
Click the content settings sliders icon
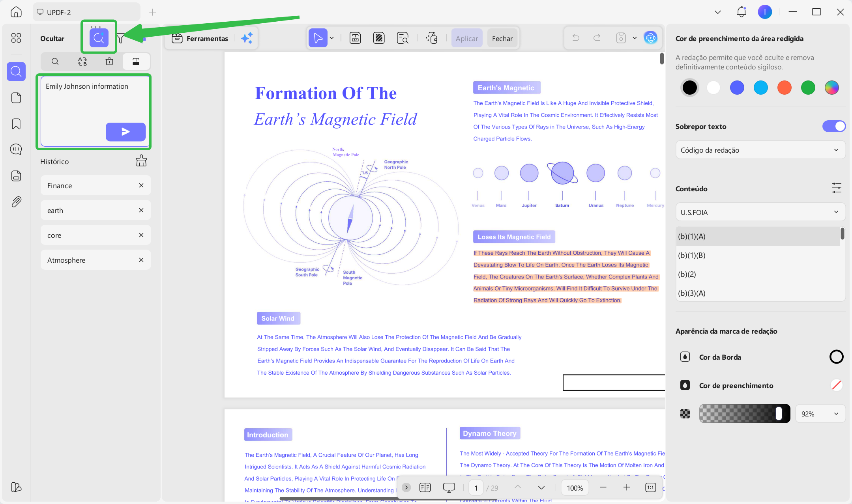click(x=837, y=188)
